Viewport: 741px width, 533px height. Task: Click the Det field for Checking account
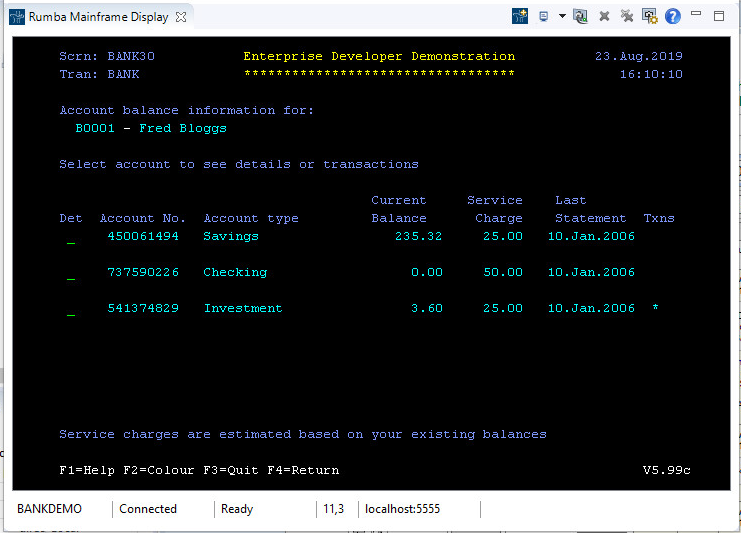pyautogui.click(x=70, y=274)
